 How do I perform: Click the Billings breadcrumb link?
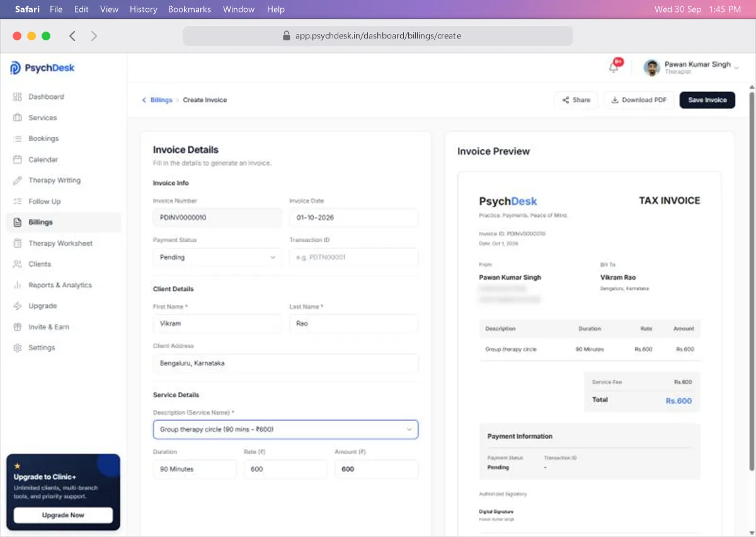161,100
